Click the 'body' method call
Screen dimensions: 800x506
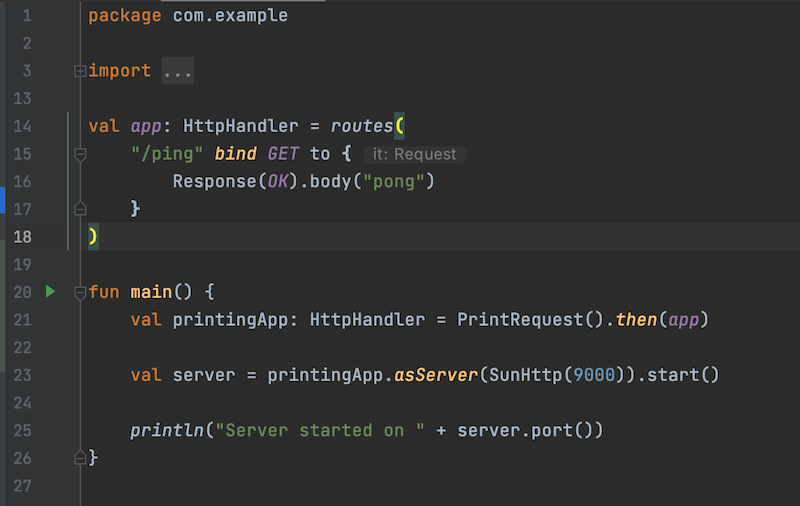(x=331, y=181)
